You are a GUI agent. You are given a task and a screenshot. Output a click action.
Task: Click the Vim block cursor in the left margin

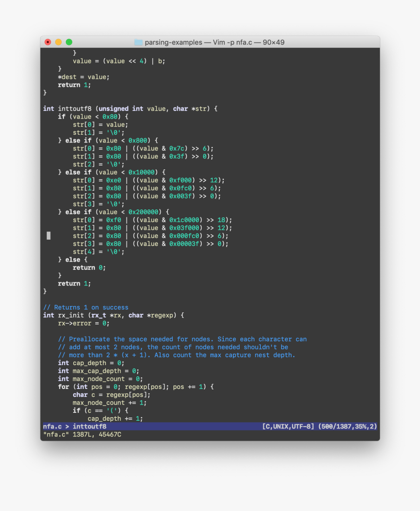click(x=48, y=236)
